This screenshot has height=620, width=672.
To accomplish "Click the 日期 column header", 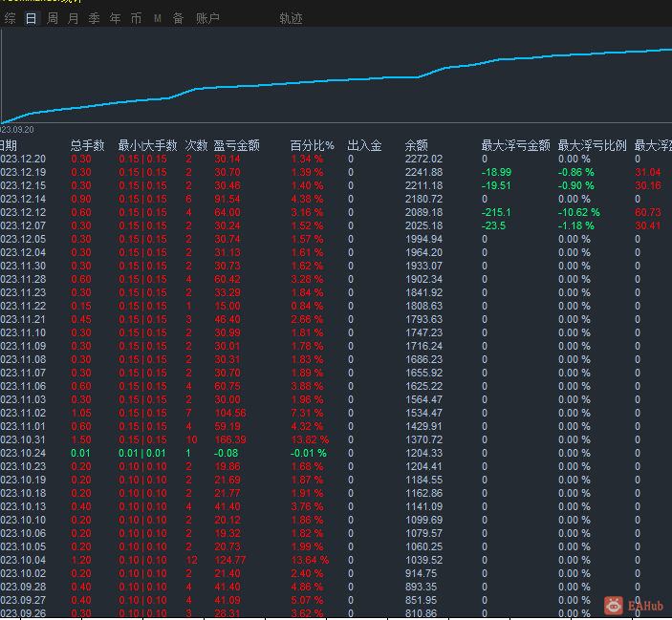I will click(x=9, y=145).
